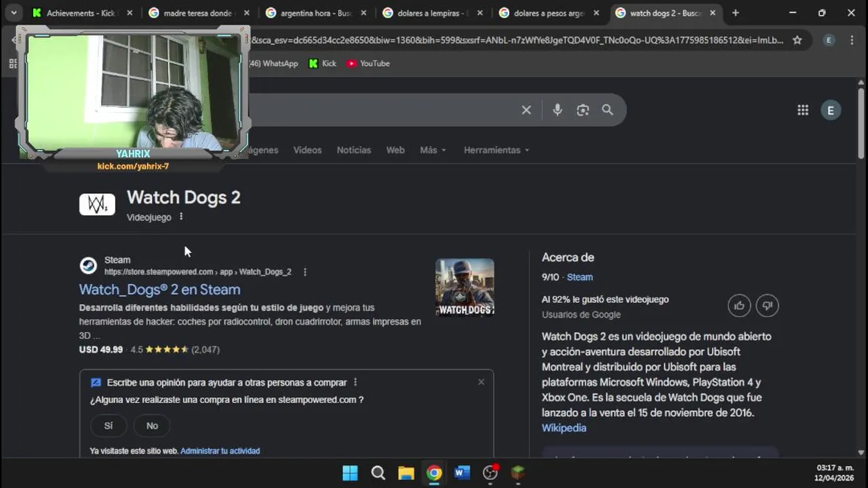
Task: Click the USD 49.99 price text
Action: pos(101,350)
